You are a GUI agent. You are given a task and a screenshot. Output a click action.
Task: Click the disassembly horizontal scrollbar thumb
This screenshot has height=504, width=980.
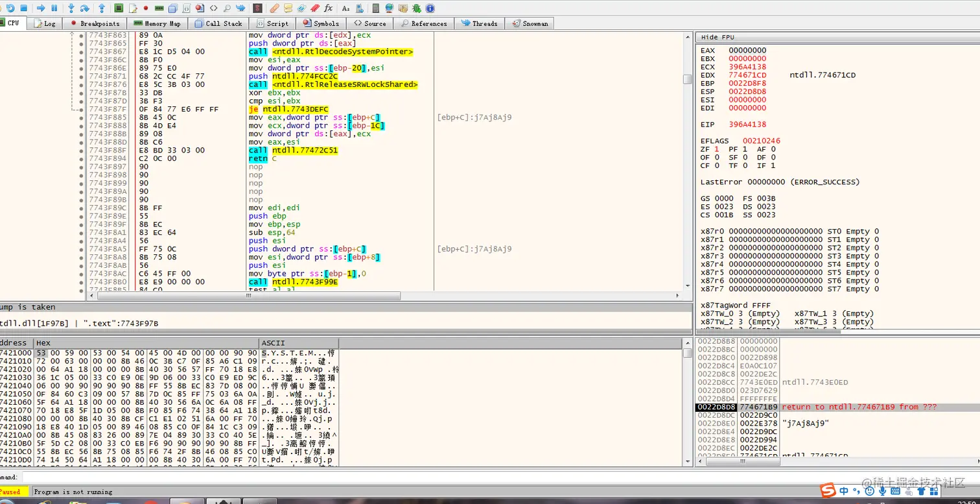tap(248, 296)
